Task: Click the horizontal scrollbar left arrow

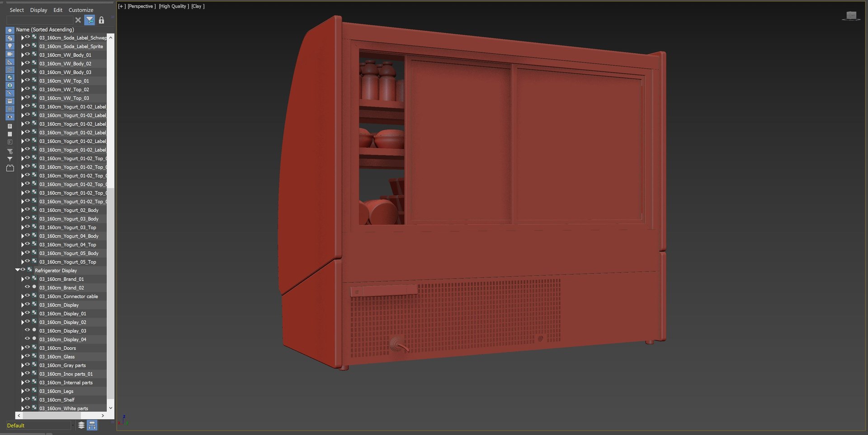Action: [19, 415]
